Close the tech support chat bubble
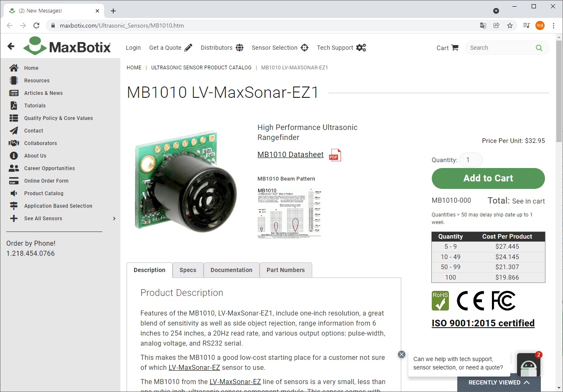This screenshot has height=392, width=563. pos(402,354)
